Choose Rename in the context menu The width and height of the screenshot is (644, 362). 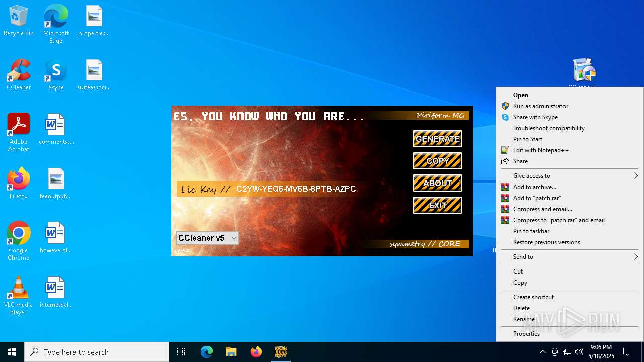pyautogui.click(x=570, y=319)
